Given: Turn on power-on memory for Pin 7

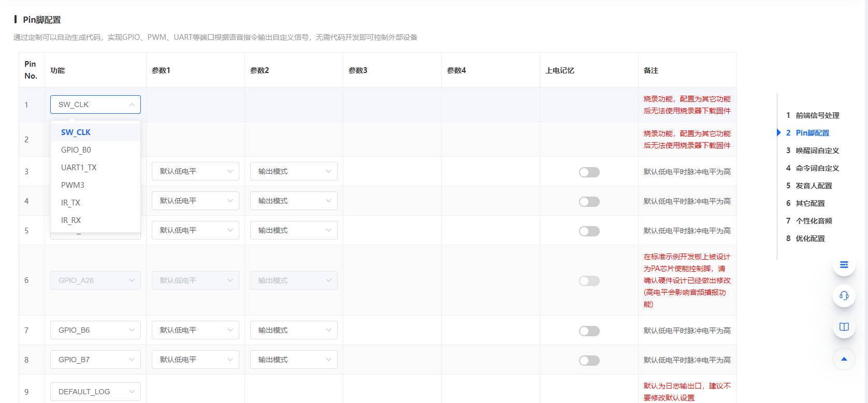Looking at the screenshot, I should tap(589, 331).
